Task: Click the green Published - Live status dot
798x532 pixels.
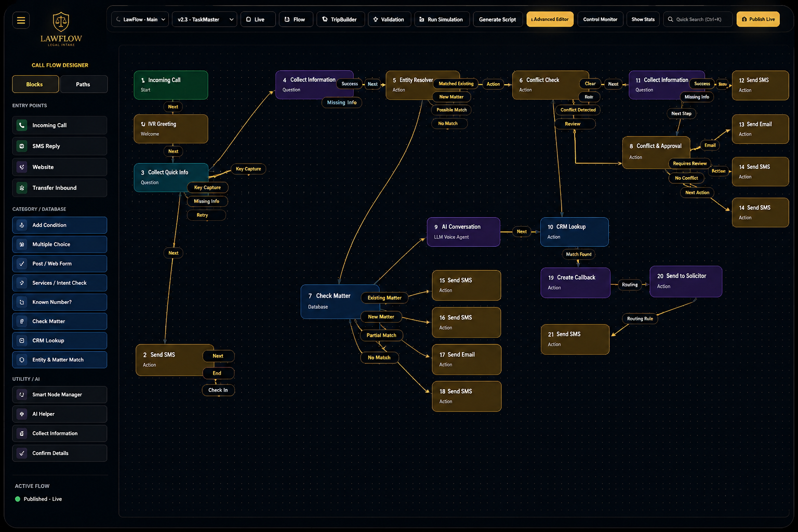Action: tap(18, 499)
